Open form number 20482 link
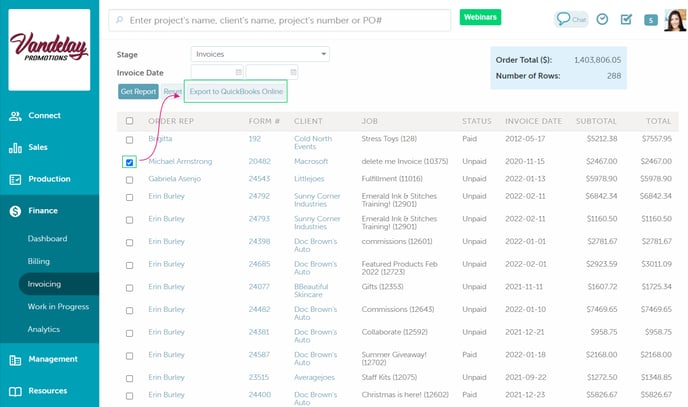 click(x=260, y=161)
